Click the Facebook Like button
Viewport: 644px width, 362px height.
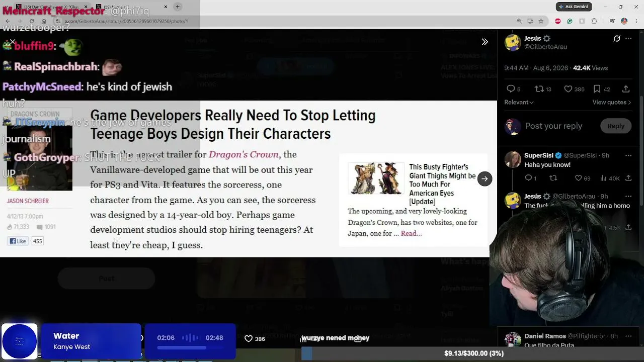point(18,241)
